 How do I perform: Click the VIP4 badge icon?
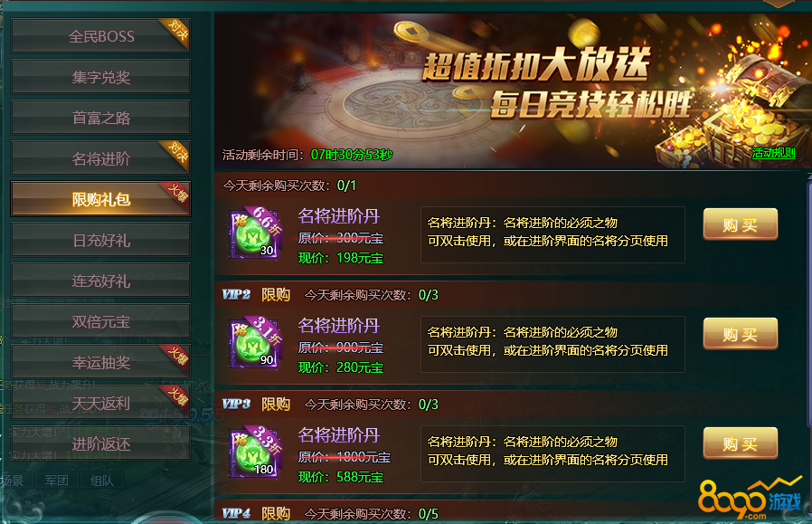(236, 514)
